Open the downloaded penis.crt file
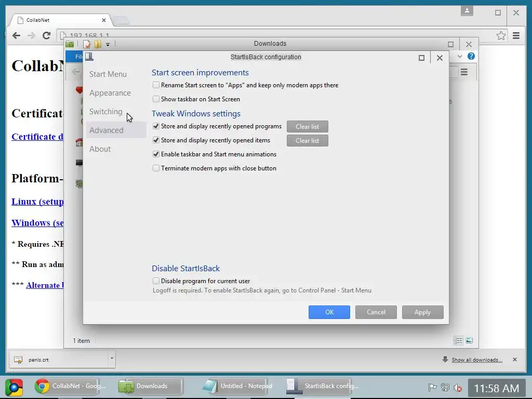532x399 pixels. point(58,360)
